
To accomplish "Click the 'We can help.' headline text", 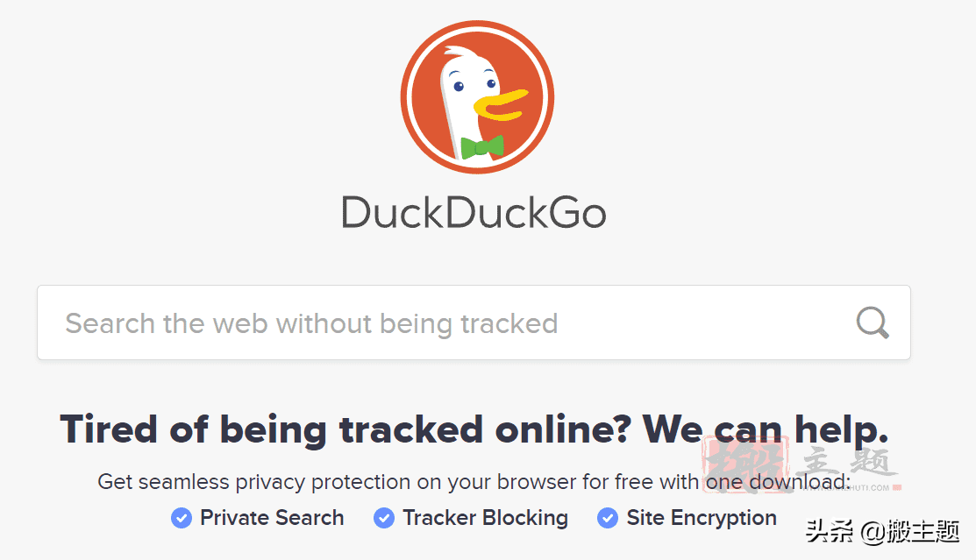I will pyautogui.click(x=765, y=430).
